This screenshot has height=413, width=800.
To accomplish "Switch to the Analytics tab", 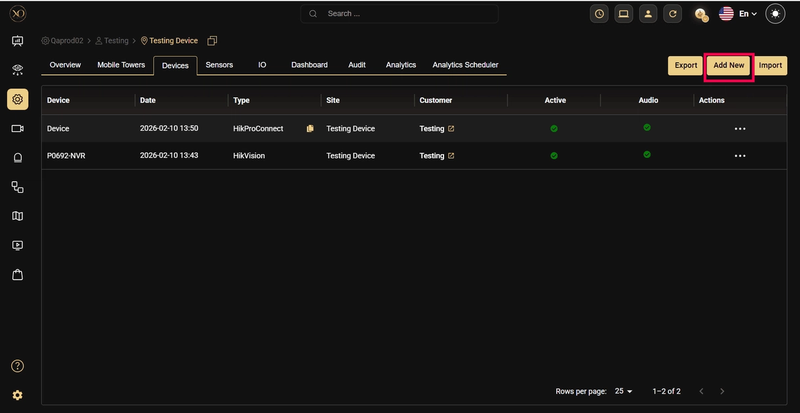I will 401,65.
